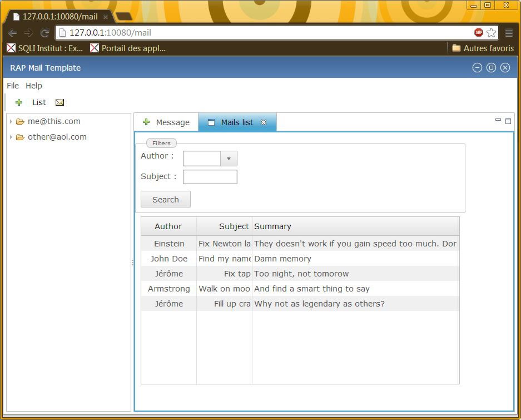The width and height of the screenshot is (521, 420).
Task: Reload the page with refresh icon
Action: tap(44, 33)
